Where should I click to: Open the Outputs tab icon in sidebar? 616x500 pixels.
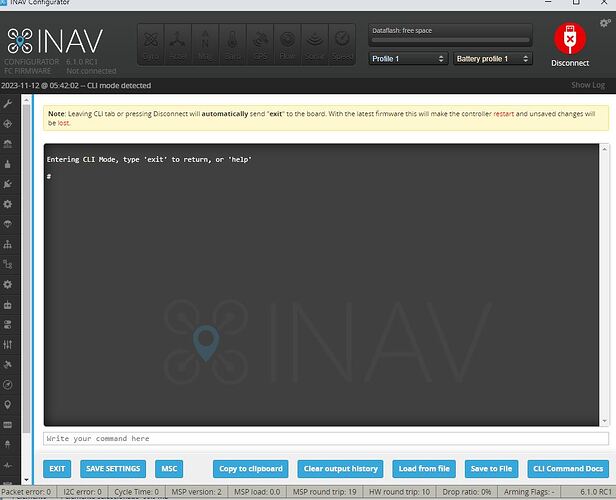point(7,164)
